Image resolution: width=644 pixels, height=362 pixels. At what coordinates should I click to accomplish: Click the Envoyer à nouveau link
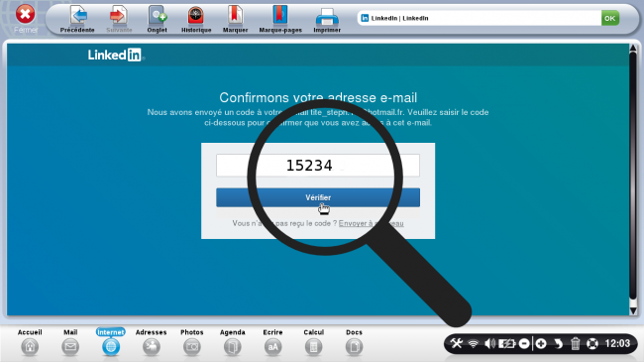click(x=371, y=223)
